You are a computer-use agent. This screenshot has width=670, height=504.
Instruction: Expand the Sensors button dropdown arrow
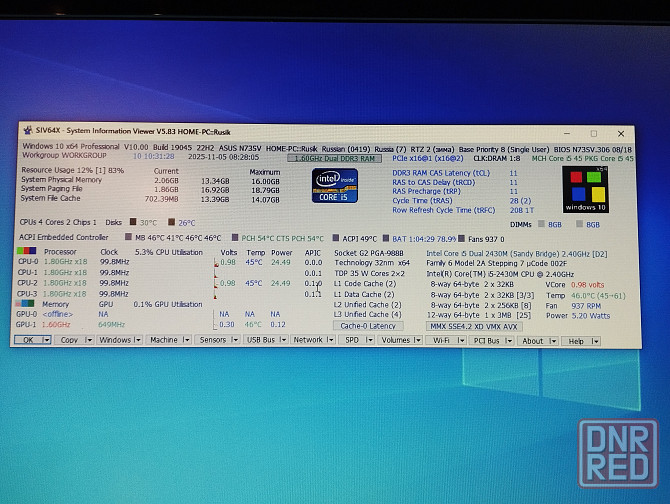pyautogui.click(x=235, y=341)
